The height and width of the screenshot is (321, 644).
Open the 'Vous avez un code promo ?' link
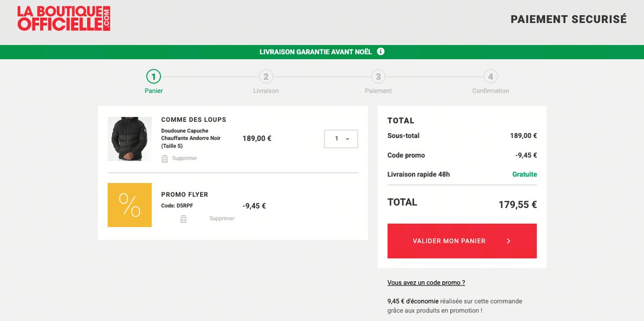pyautogui.click(x=426, y=282)
